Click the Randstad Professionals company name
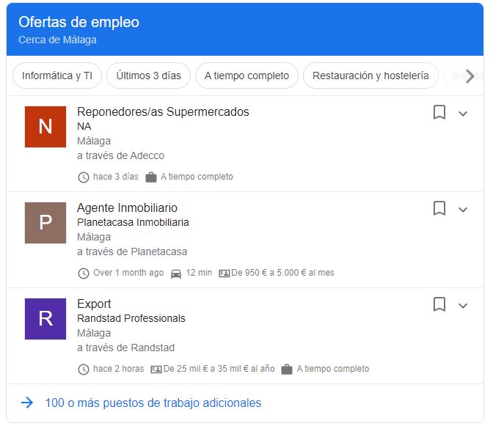The height and width of the screenshot is (426, 504). tap(131, 318)
